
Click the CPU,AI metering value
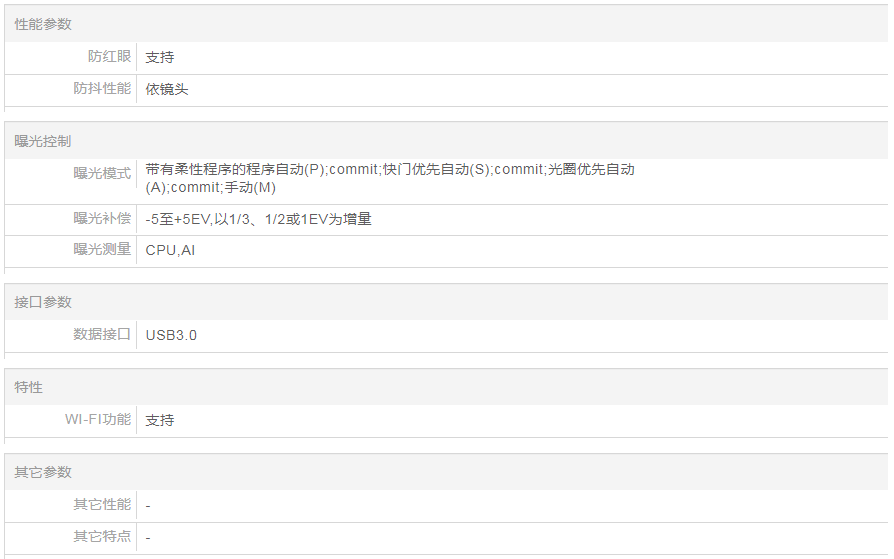coord(170,250)
